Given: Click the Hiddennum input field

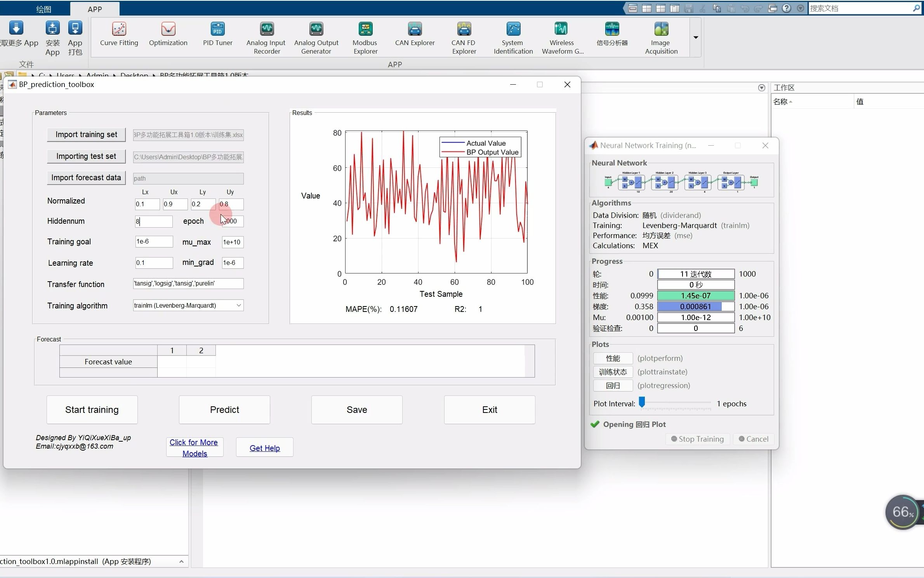Looking at the screenshot, I should point(154,221).
